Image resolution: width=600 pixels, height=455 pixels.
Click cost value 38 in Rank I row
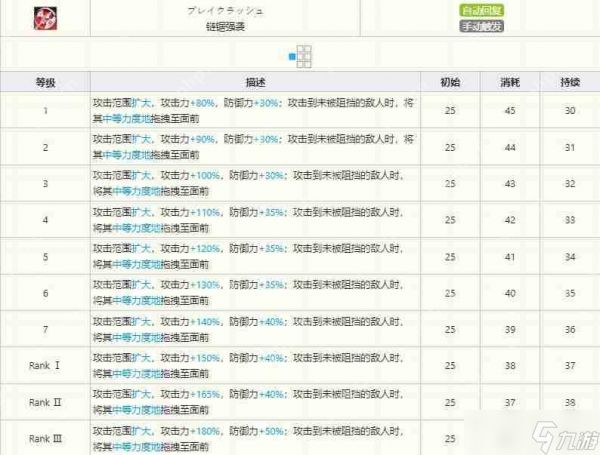[x=510, y=366]
